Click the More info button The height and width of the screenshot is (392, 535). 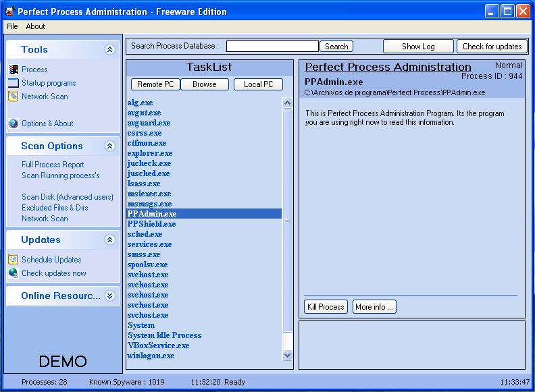pyautogui.click(x=374, y=307)
